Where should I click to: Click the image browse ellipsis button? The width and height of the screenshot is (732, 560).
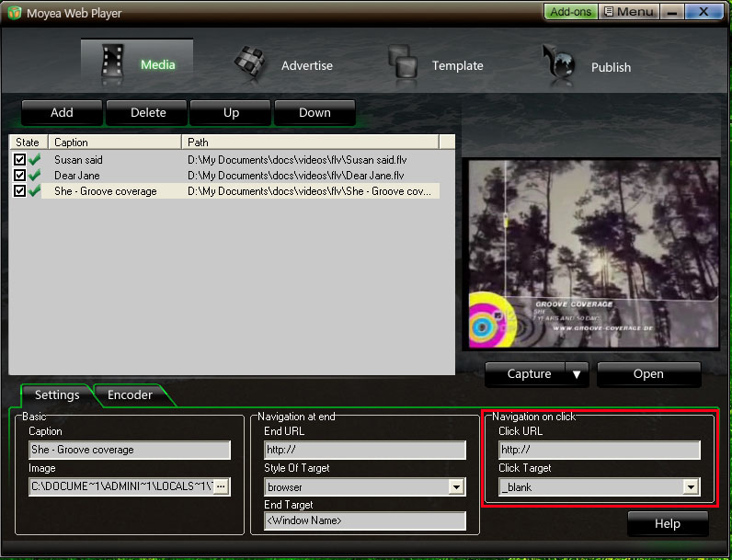click(x=222, y=486)
